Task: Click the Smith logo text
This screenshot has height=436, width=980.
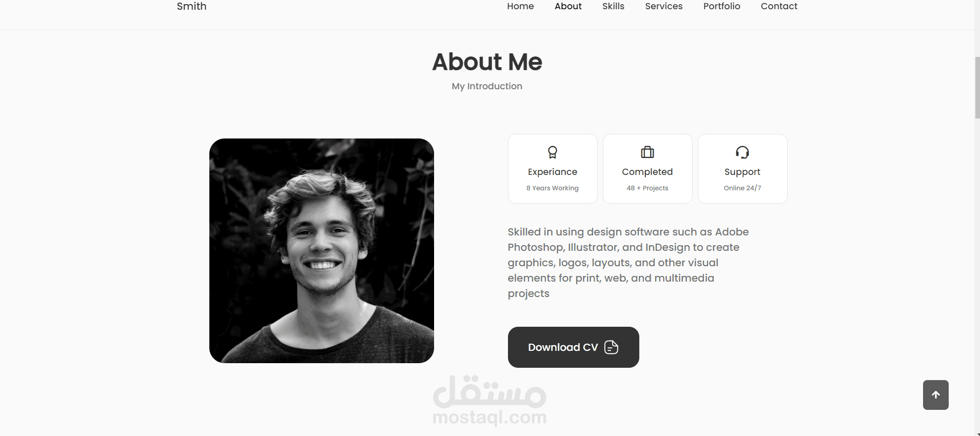Action: (x=191, y=6)
